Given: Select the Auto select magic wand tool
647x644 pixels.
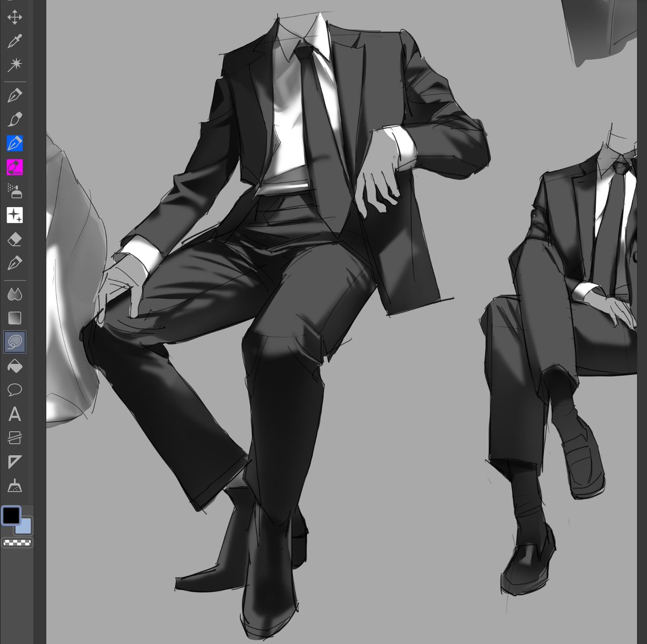Looking at the screenshot, I should (15, 65).
